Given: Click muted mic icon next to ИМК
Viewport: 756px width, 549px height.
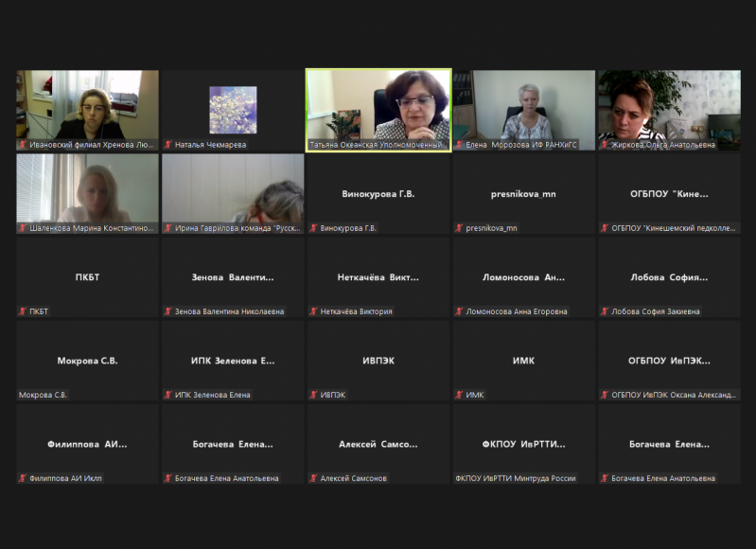Looking at the screenshot, I should pos(460,395).
